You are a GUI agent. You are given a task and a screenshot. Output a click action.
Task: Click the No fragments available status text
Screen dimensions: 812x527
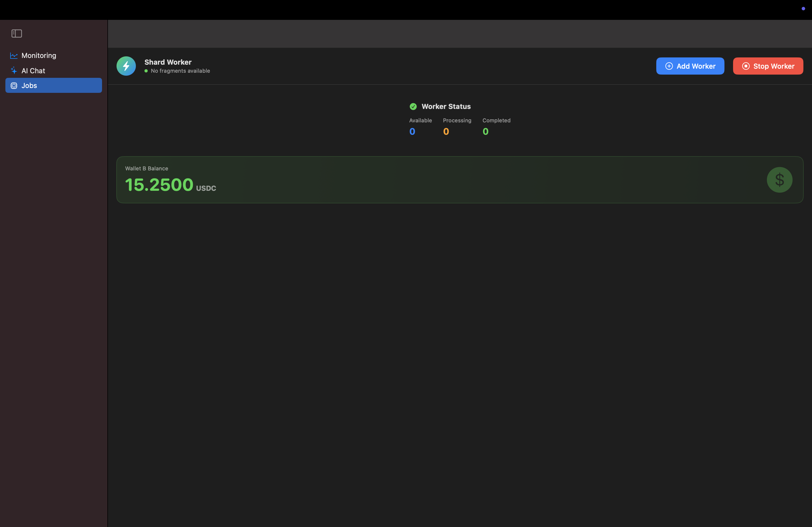coord(180,71)
